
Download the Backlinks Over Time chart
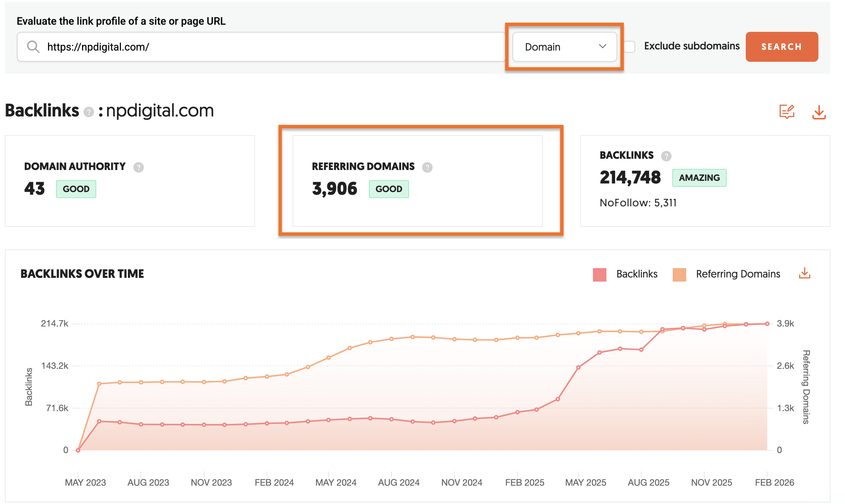point(805,274)
